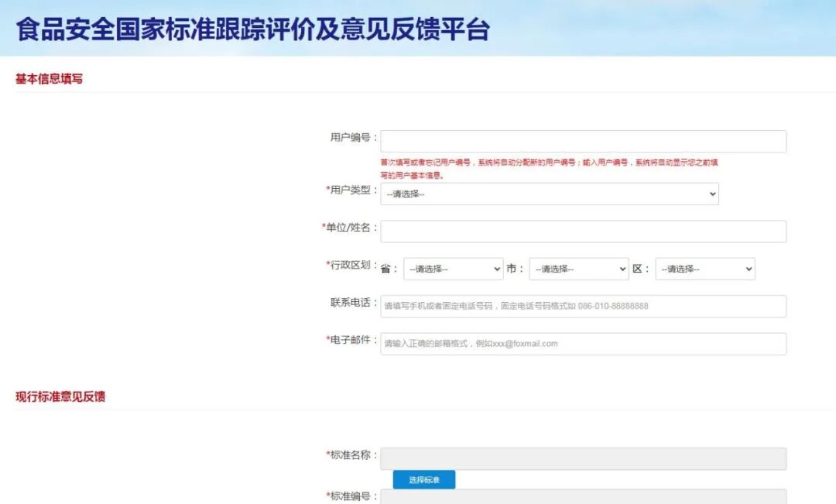Open the 用户类型 dropdown
This screenshot has width=836, height=504.
tap(549, 194)
